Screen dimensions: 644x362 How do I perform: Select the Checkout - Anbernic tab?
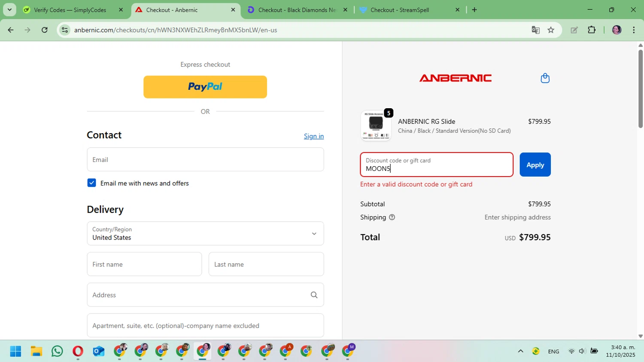(172, 10)
